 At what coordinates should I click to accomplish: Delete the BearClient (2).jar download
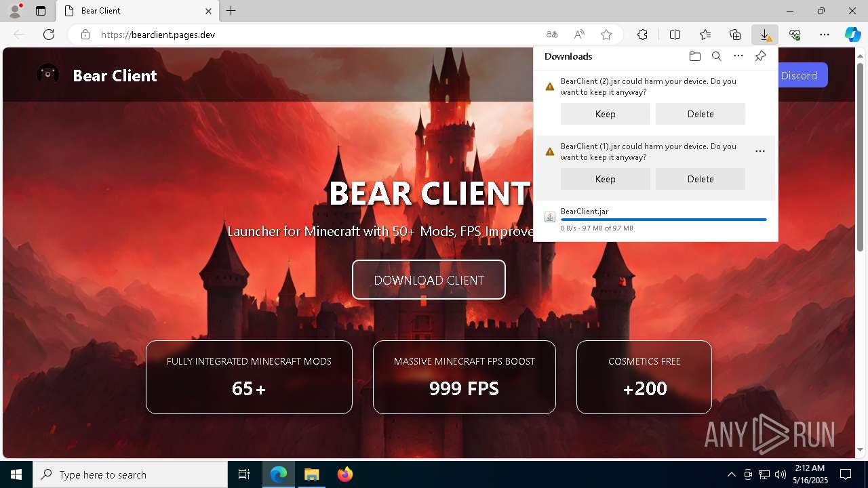click(x=701, y=114)
